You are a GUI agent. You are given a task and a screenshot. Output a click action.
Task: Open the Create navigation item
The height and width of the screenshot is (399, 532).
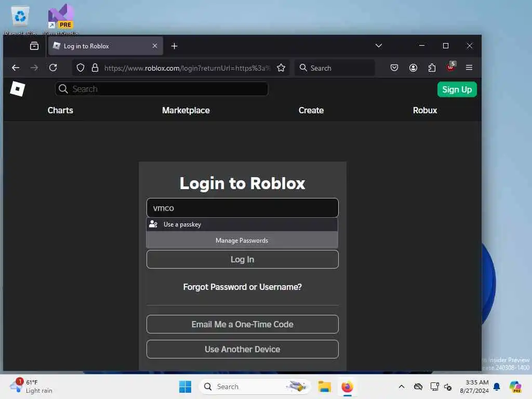[311, 110]
